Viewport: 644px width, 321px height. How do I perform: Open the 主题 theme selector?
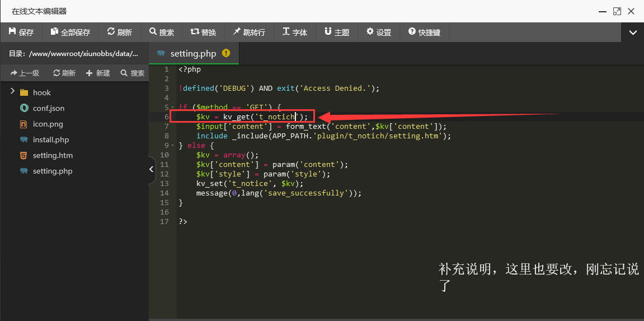click(x=337, y=32)
